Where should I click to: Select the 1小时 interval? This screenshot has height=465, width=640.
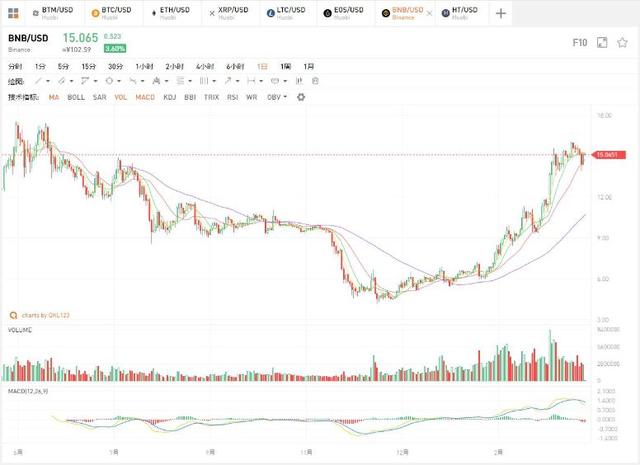coord(144,67)
